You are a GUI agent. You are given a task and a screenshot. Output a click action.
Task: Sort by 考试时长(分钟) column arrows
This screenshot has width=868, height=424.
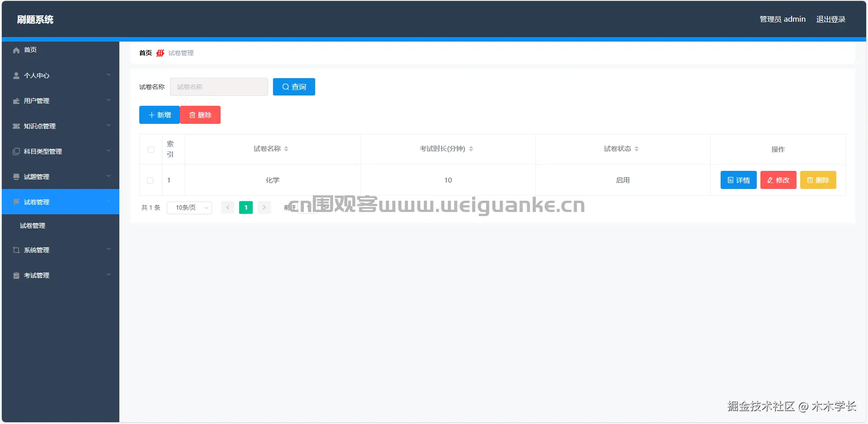pos(471,149)
